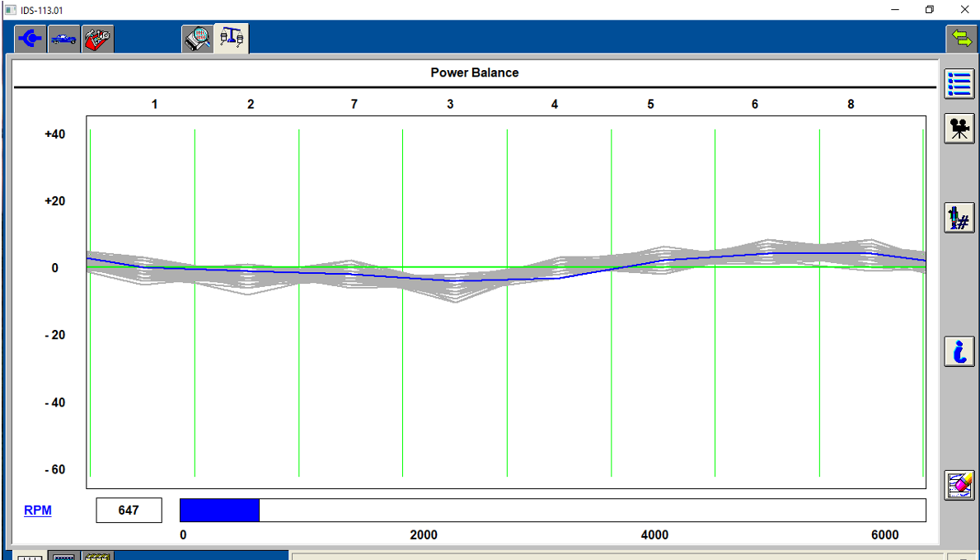Click the video camera recording icon
Image resolution: width=980 pixels, height=560 pixels.
coord(959,129)
